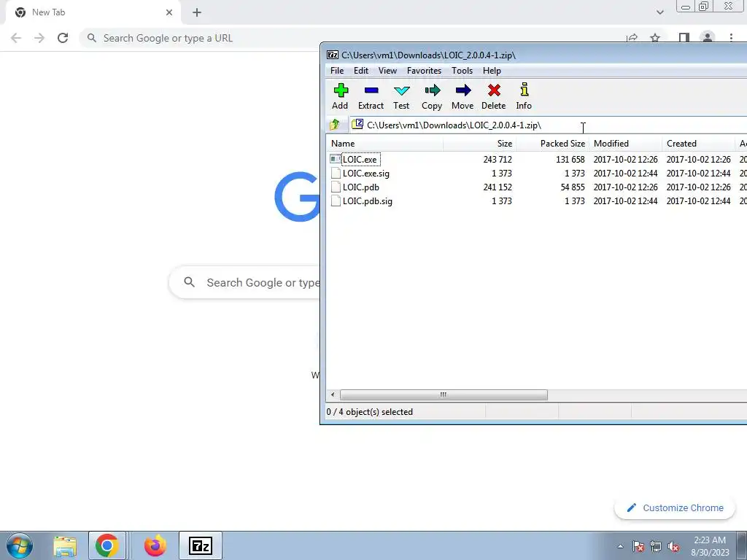Go up one folder level in 7-Zip
Viewport: 747px width, 560px height.
[334, 125]
